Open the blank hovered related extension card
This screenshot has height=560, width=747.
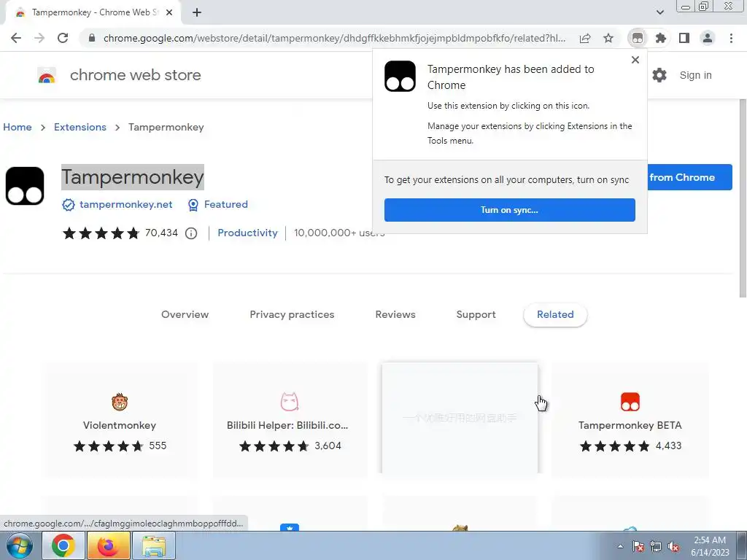[x=460, y=418]
